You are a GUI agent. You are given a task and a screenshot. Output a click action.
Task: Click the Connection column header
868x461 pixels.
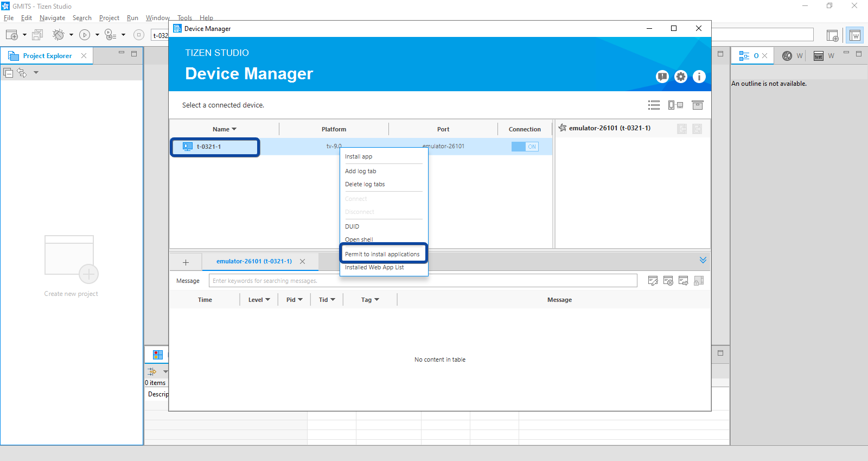525,129
